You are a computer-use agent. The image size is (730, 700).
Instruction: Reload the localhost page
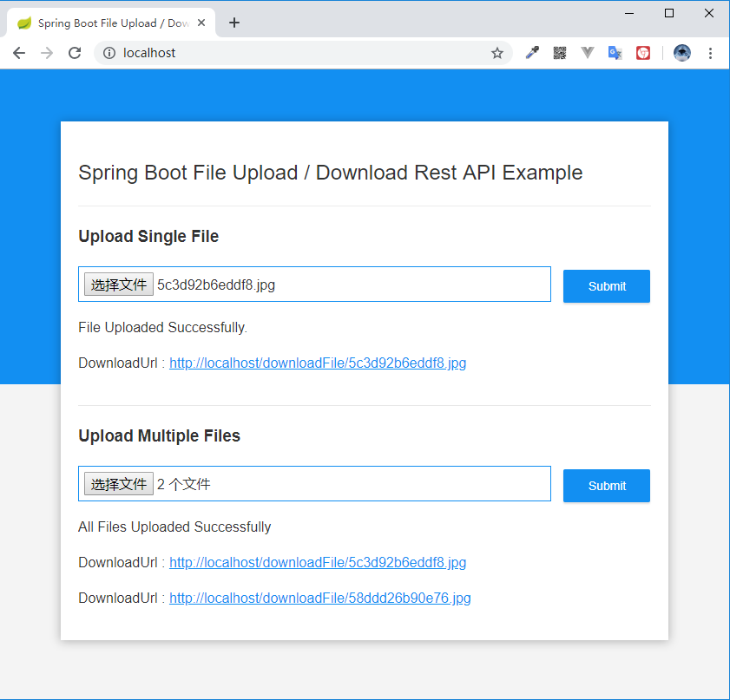75,53
